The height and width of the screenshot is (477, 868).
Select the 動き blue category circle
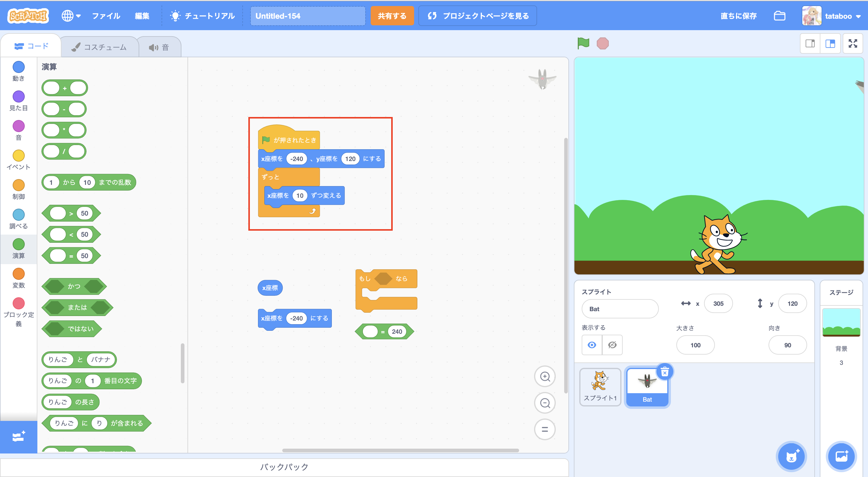tap(18, 67)
